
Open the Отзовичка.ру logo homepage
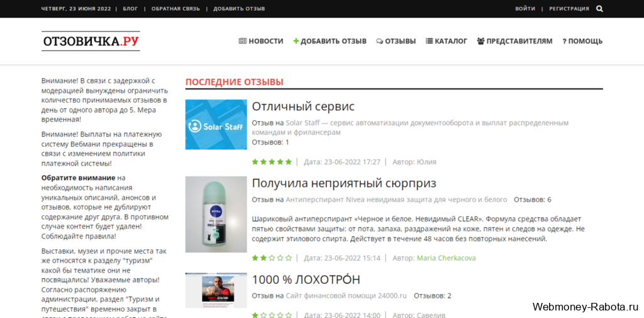coord(91,41)
